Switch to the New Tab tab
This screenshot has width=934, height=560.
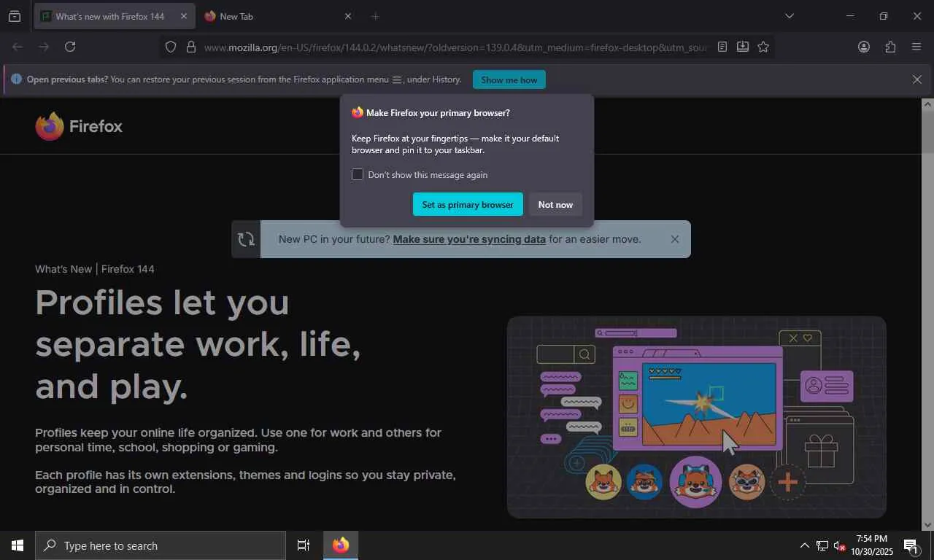278,16
